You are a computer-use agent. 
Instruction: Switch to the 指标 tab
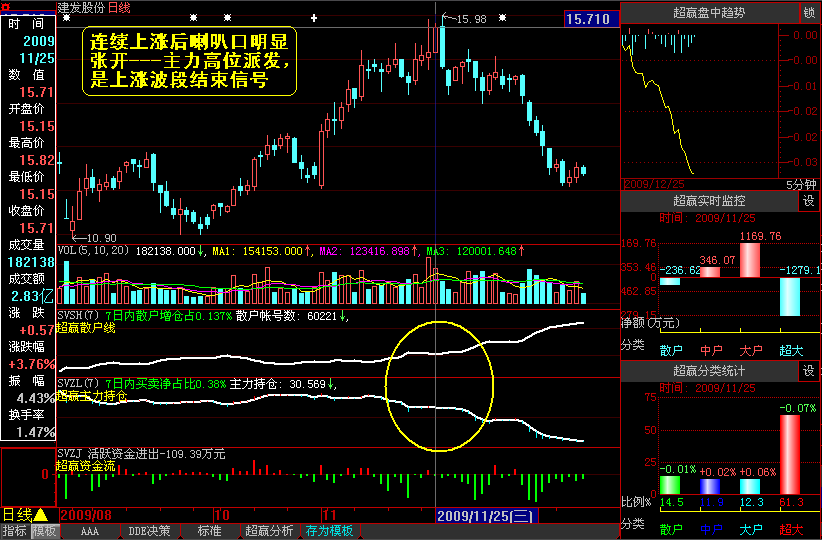click(15, 531)
